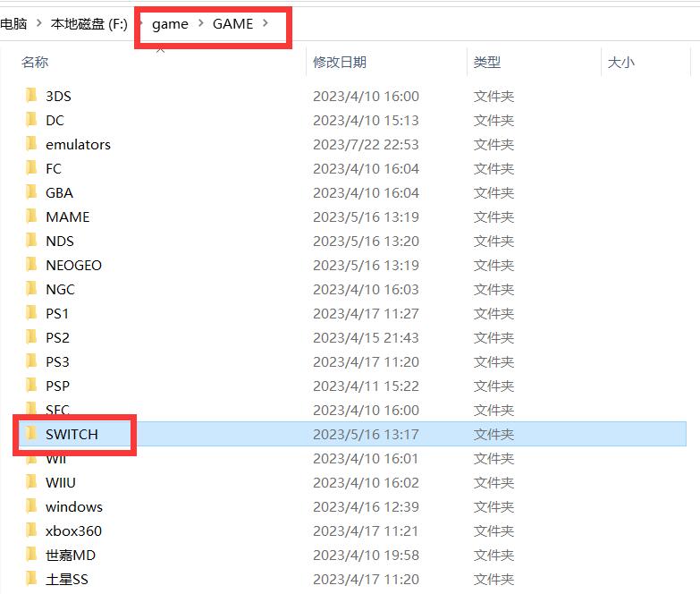Click date 2023/4/11 15:22 of PSP
Screen dimensions: 700x594
366,386
